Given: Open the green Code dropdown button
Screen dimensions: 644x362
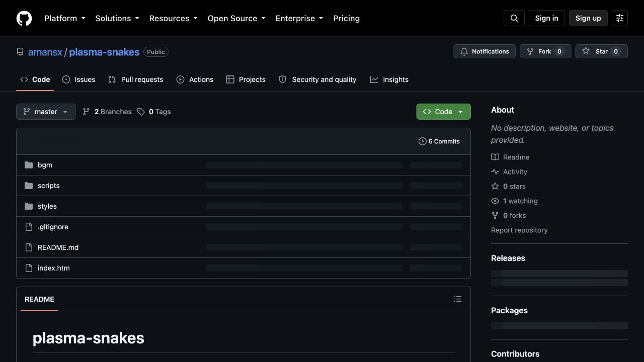Looking at the screenshot, I should [443, 112].
